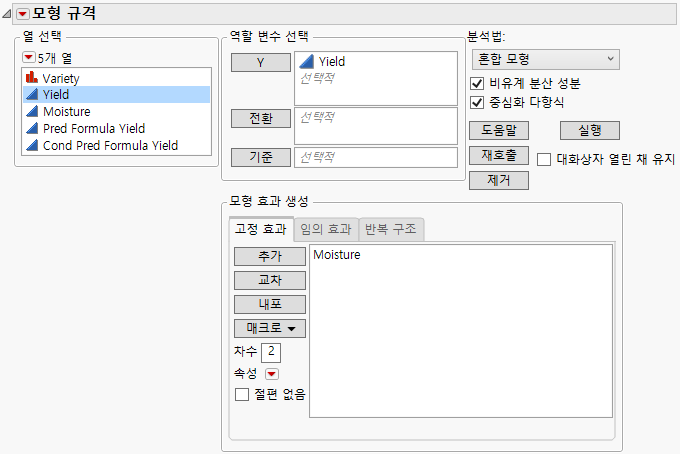The height and width of the screenshot is (454, 680).
Task: Enable the 절편 없음 checkbox
Action: [x=241, y=394]
